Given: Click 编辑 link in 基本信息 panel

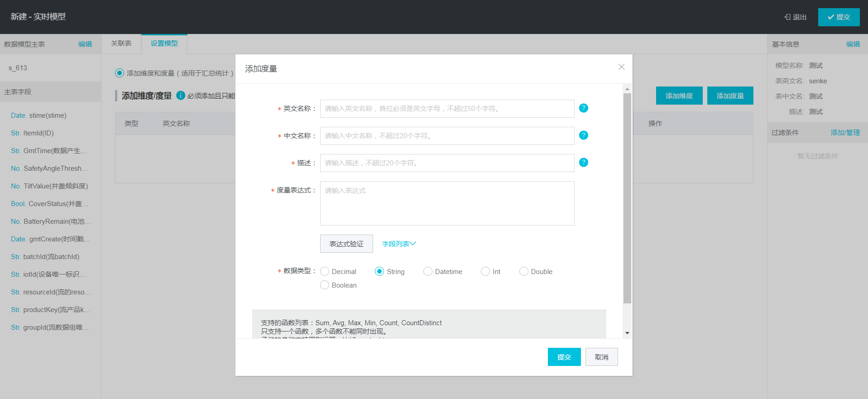Looking at the screenshot, I should 853,44.
